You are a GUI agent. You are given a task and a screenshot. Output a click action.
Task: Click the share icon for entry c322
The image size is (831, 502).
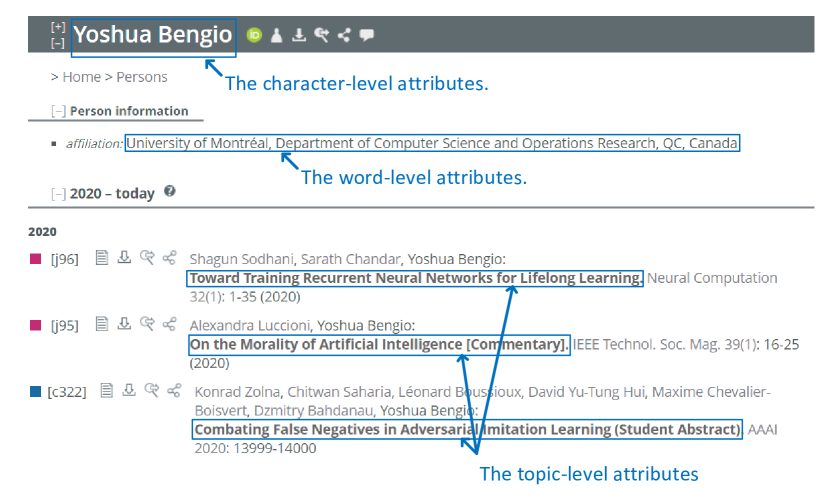click(x=174, y=390)
